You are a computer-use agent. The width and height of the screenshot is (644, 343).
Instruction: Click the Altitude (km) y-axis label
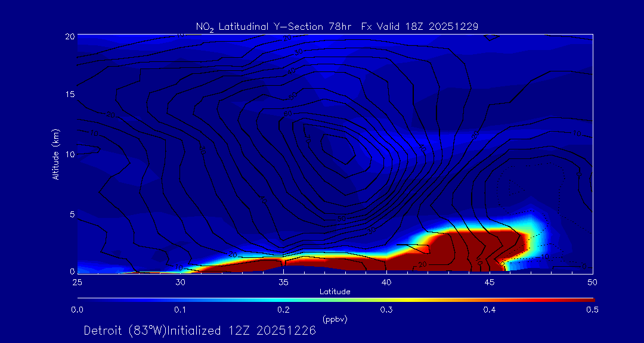pos(56,154)
